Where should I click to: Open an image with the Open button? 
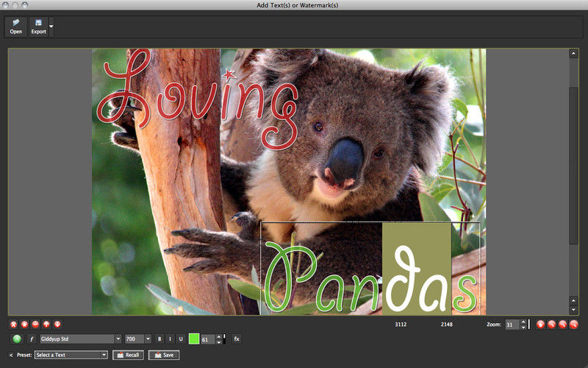pyautogui.click(x=15, y=26)
